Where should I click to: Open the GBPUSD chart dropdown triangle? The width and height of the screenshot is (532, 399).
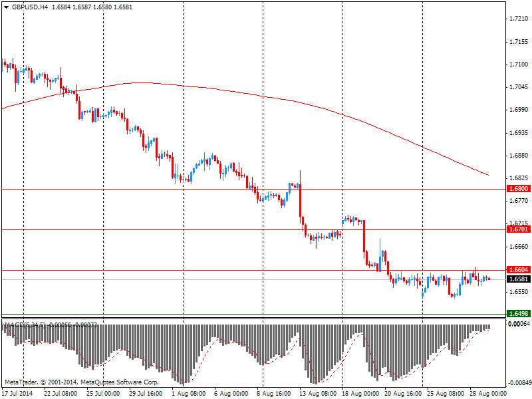point(6,7)
